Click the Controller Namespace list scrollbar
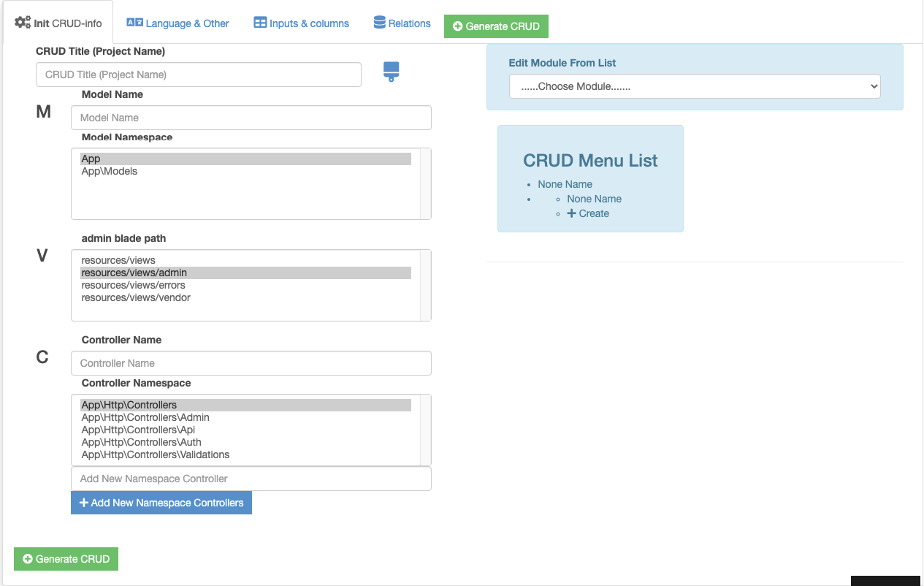Screen dimensions: 924x586 coord(425,430)
